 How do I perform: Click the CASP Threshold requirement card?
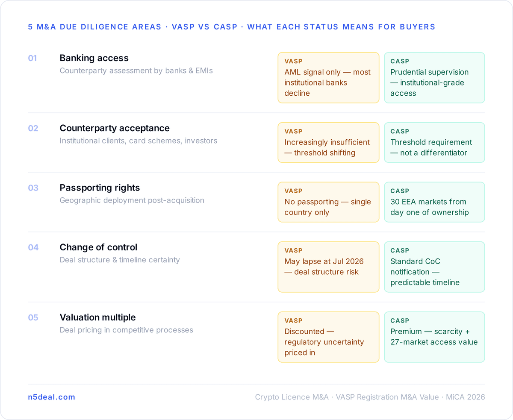coord(434,143)
